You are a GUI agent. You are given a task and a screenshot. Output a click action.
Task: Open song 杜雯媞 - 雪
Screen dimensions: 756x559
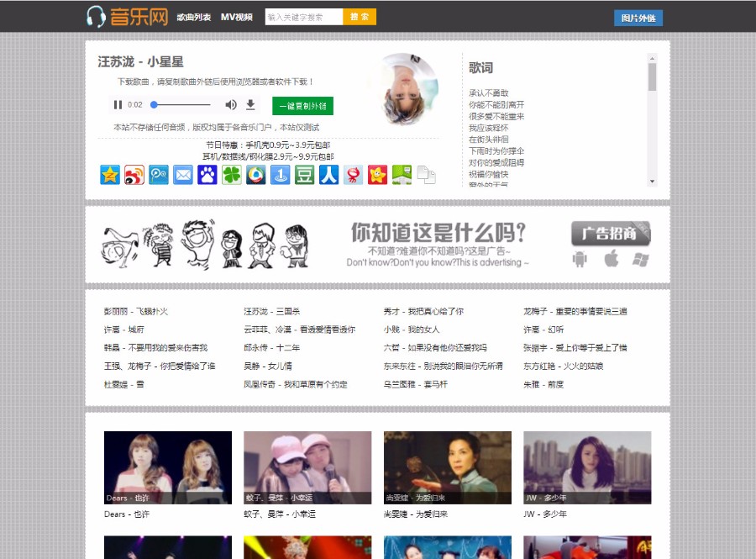(124, 384)
